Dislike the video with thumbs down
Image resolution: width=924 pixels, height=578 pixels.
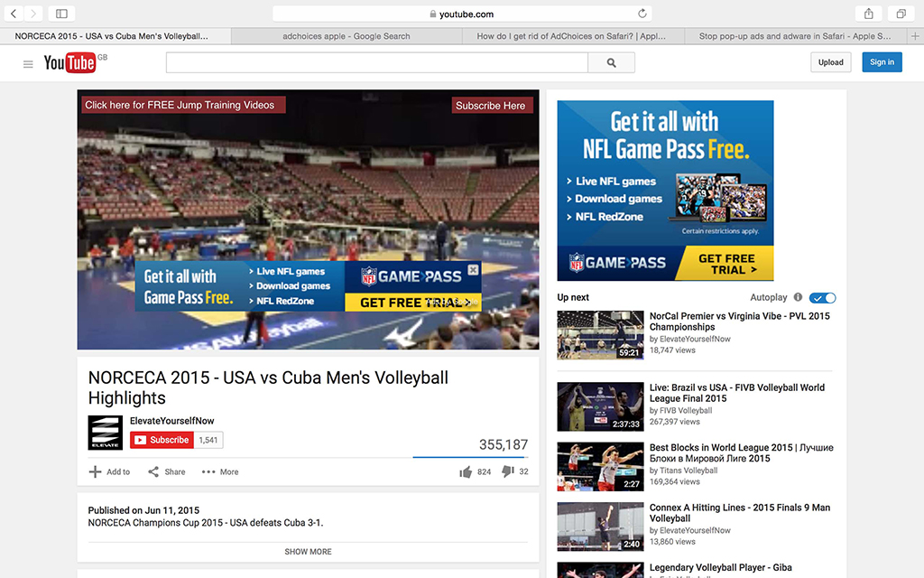(x=507, y=471)
